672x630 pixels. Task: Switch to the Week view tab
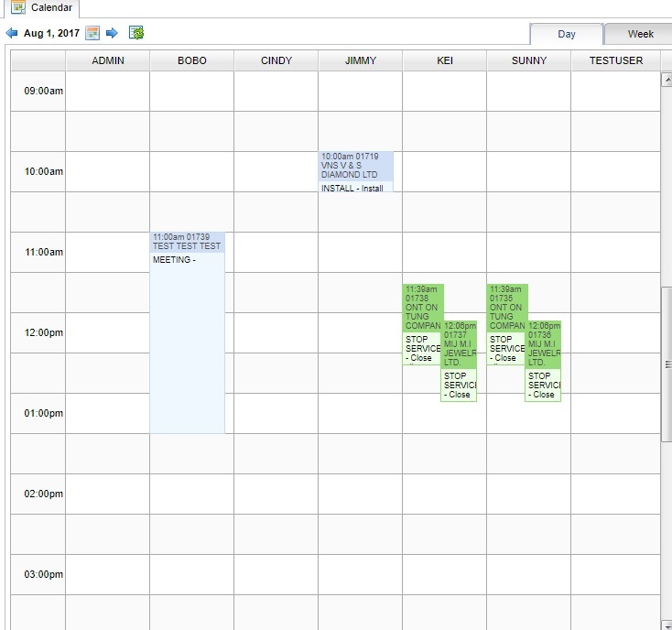pyautogui.click(x=640, y=35)
